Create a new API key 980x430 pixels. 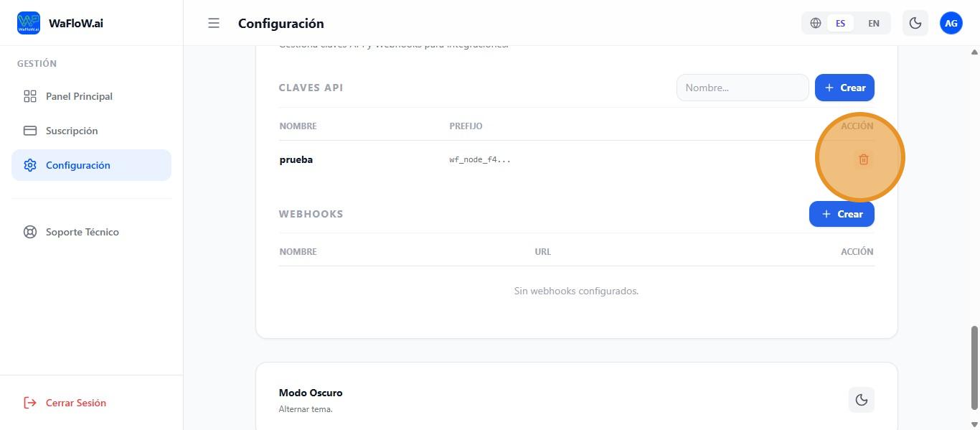(844, 88)
